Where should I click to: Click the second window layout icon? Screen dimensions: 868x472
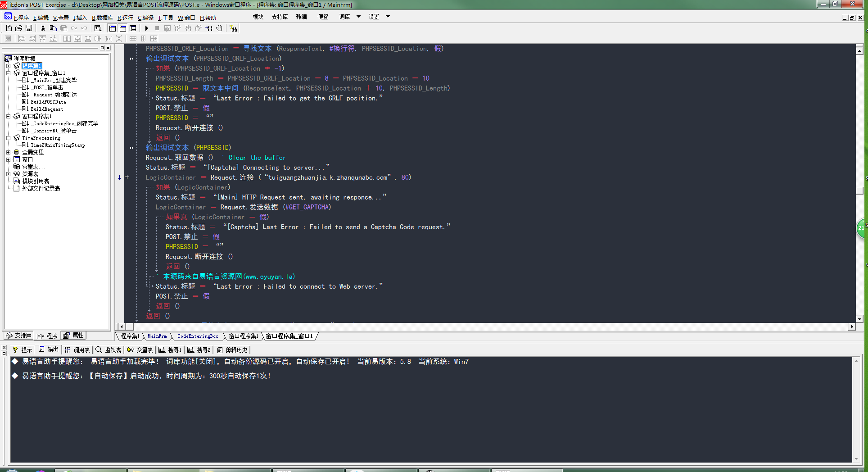pos(123,28)
